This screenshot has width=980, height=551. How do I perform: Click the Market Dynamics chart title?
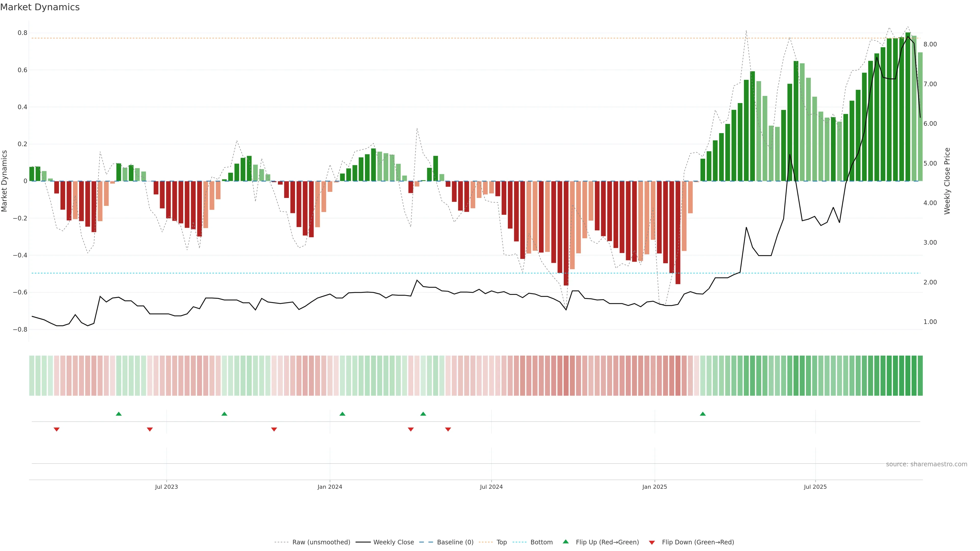[40, 7]
